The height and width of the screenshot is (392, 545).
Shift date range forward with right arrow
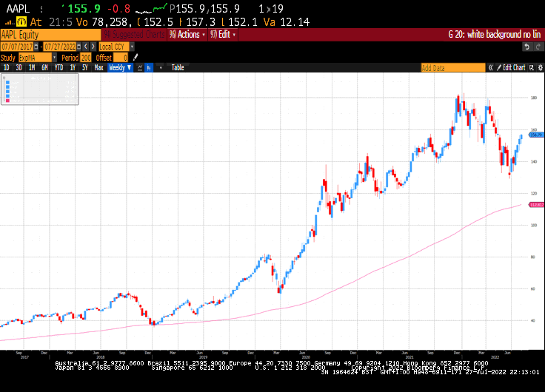pos(93,47)
